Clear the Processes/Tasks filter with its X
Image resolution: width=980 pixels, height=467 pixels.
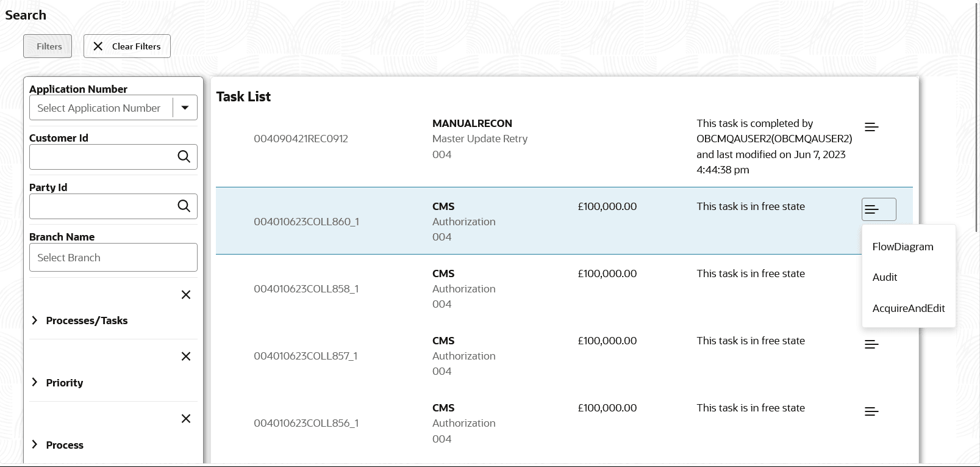click(186, 295)
